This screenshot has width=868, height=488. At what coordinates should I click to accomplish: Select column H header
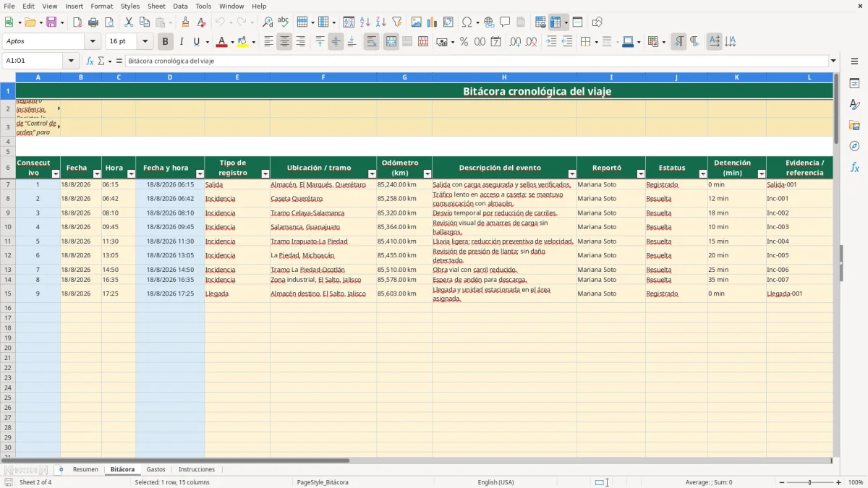tap(504, 77)
